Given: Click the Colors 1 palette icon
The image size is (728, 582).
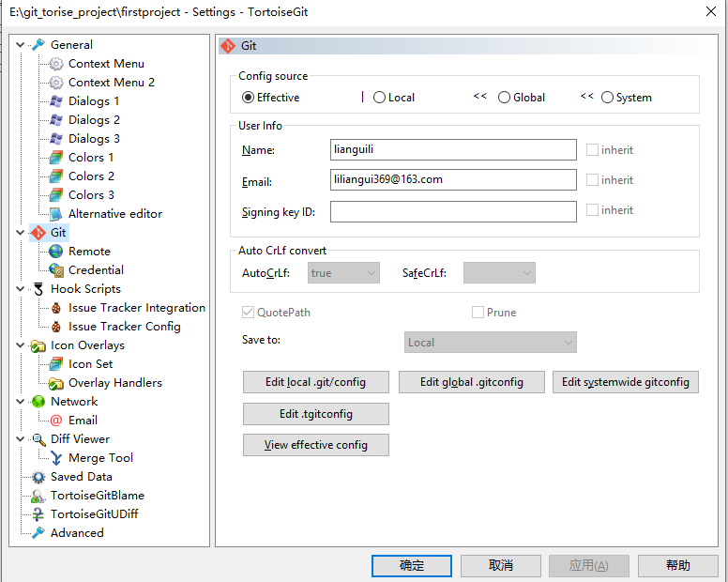Looking at the screenshot, I should 56,158.
